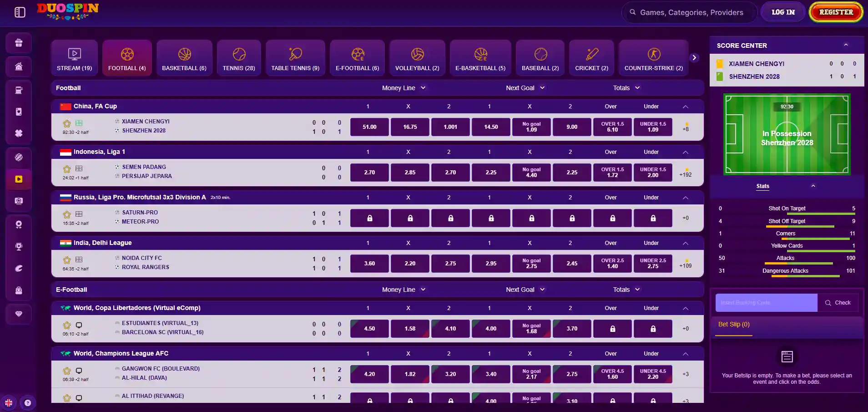Click the LOG IN button
Viewport: 868px width, 412px height.
(x=783, y=12)
